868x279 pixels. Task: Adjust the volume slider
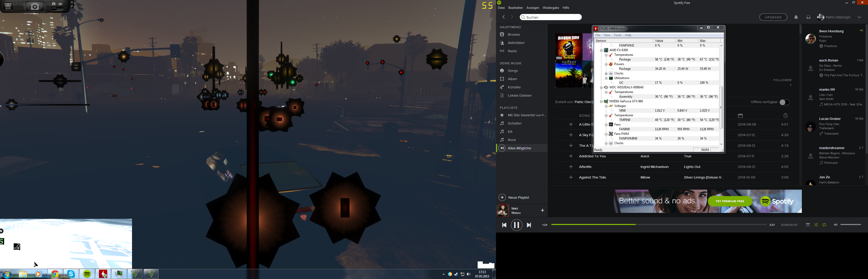pyautogui.click(x=850, y=225)
